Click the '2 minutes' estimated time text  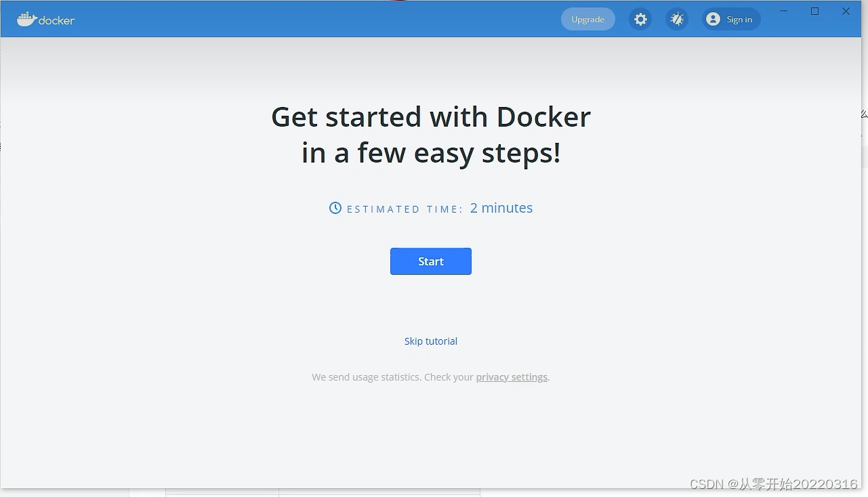coord(501,208)
